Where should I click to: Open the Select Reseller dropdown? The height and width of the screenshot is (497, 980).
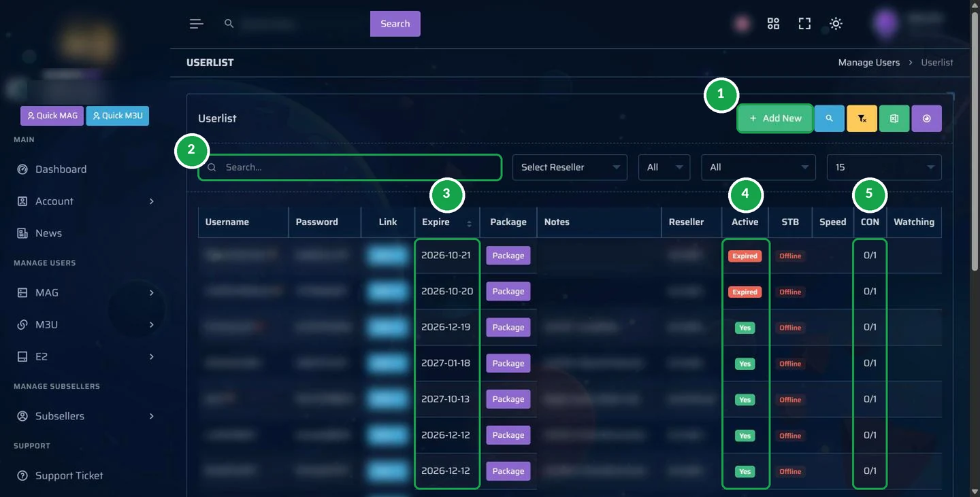point(570,167)
